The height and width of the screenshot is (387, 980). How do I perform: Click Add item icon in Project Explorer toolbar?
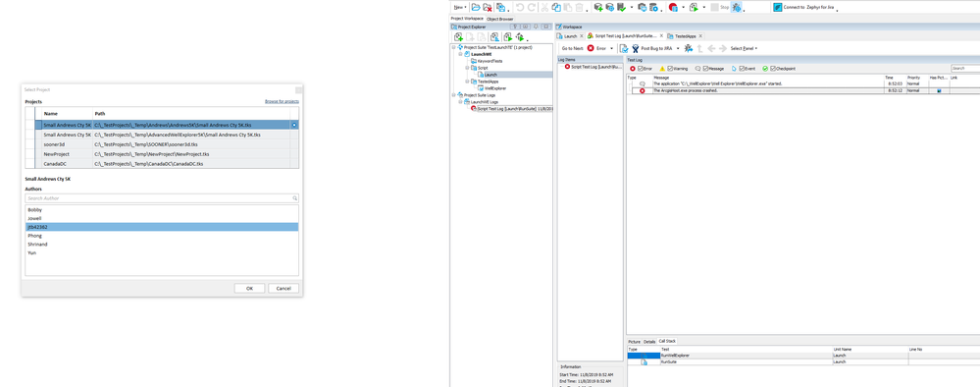(x=458, y=37)
